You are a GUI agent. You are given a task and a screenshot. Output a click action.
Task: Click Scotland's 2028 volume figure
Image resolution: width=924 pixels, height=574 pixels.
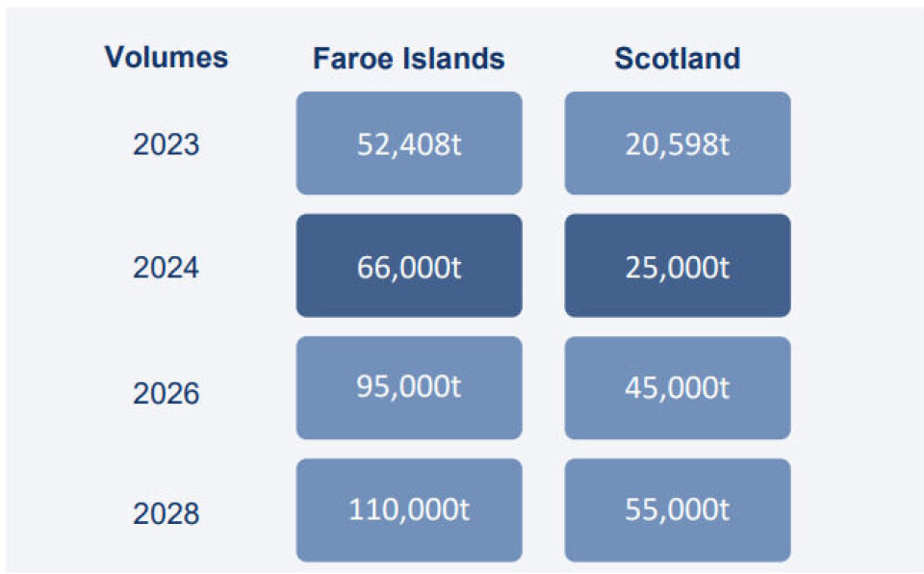pos(678,509)
